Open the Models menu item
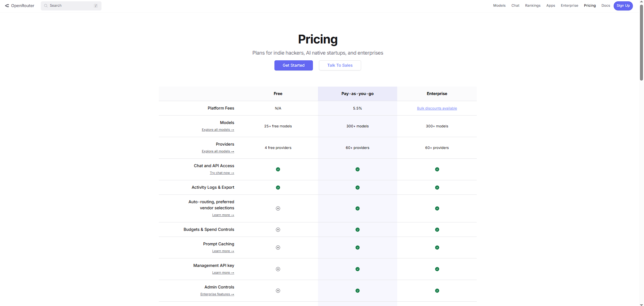Viewport: 644px width, 306px height. tap(499, 6)
